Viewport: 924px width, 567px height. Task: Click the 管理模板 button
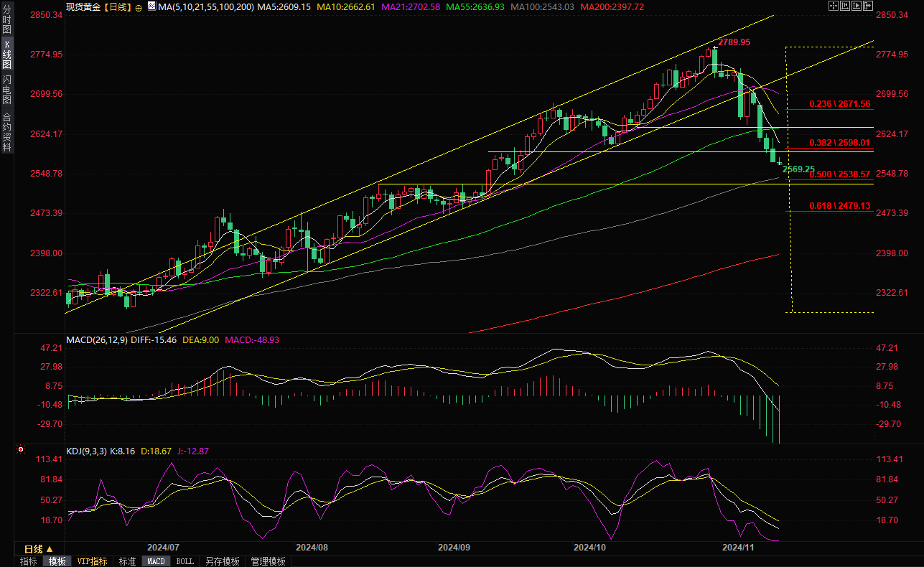[x=268, y=561]
